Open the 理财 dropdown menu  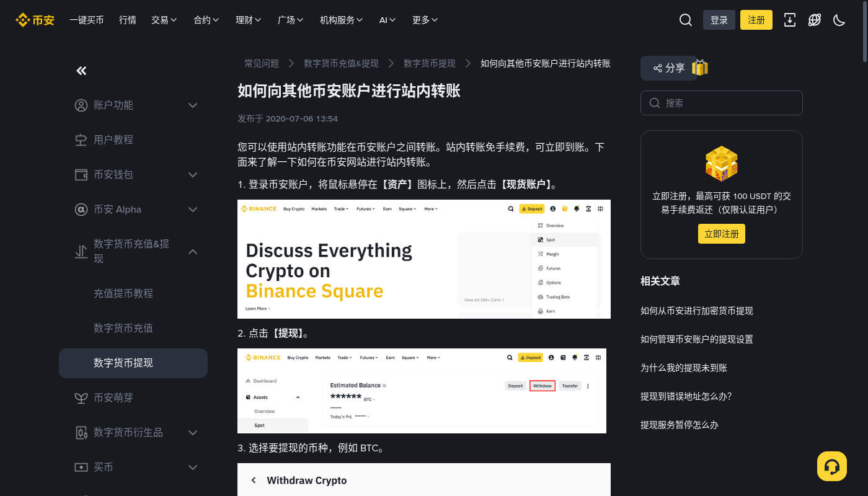pyautogui.click(x=249, y=20)
